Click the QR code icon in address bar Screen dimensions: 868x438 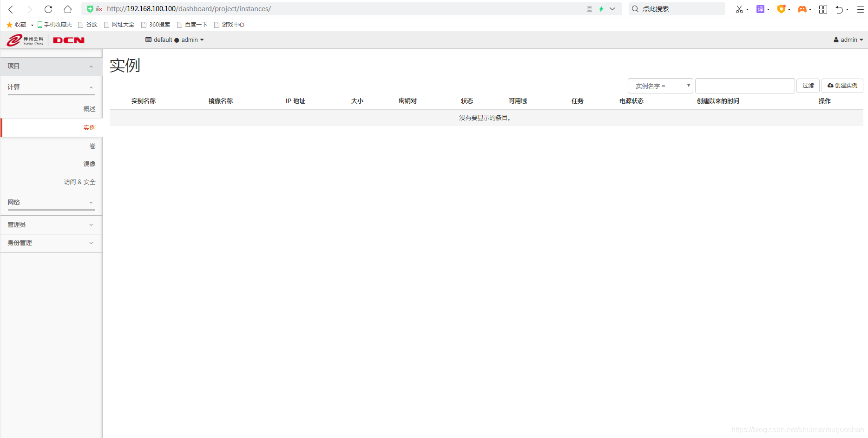[589, 9]
